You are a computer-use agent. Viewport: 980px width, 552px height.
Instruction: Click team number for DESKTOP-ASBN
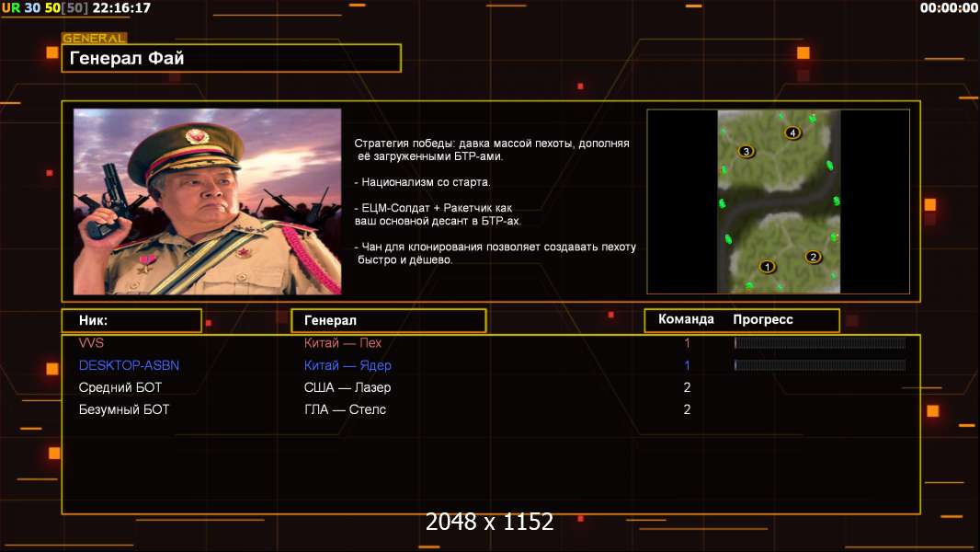(x=687, y=365)
